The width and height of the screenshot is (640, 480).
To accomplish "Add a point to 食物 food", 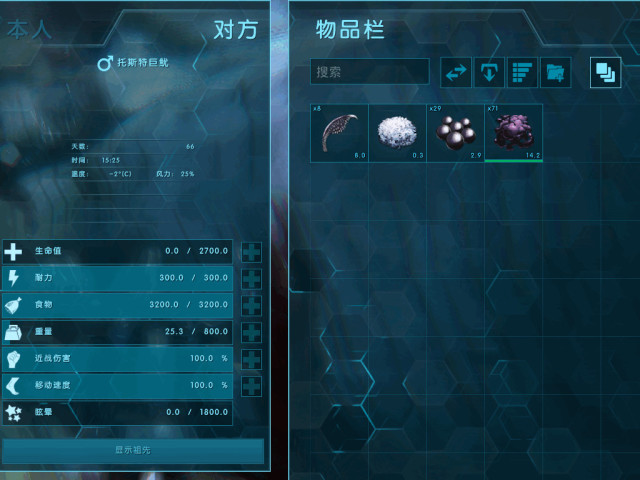I will 251,306.
